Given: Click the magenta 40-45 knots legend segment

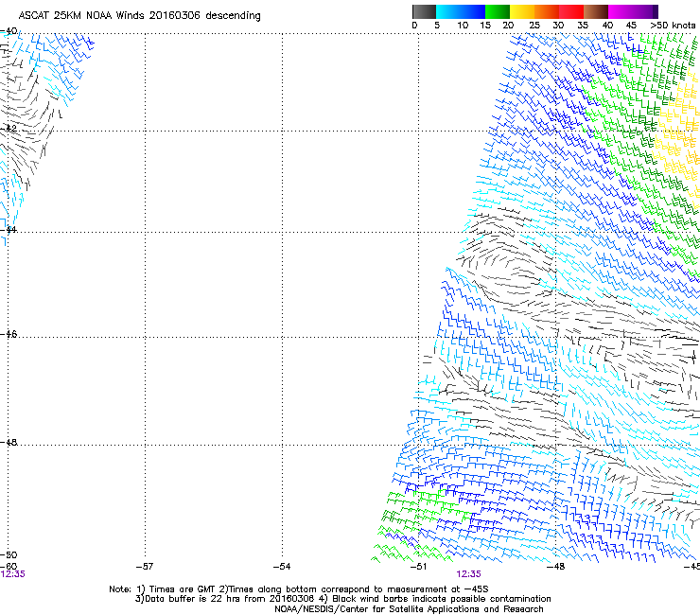Looking at the screenshot, I should tap(621, 11).
